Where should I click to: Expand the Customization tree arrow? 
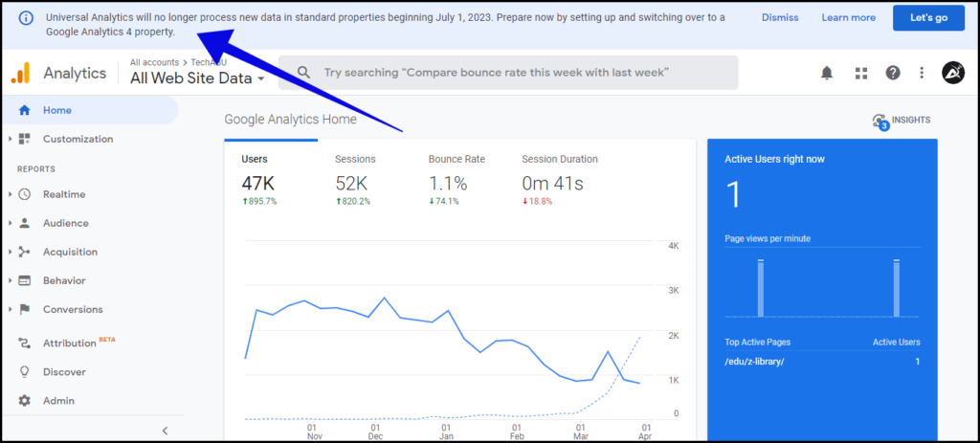[11, 140]
